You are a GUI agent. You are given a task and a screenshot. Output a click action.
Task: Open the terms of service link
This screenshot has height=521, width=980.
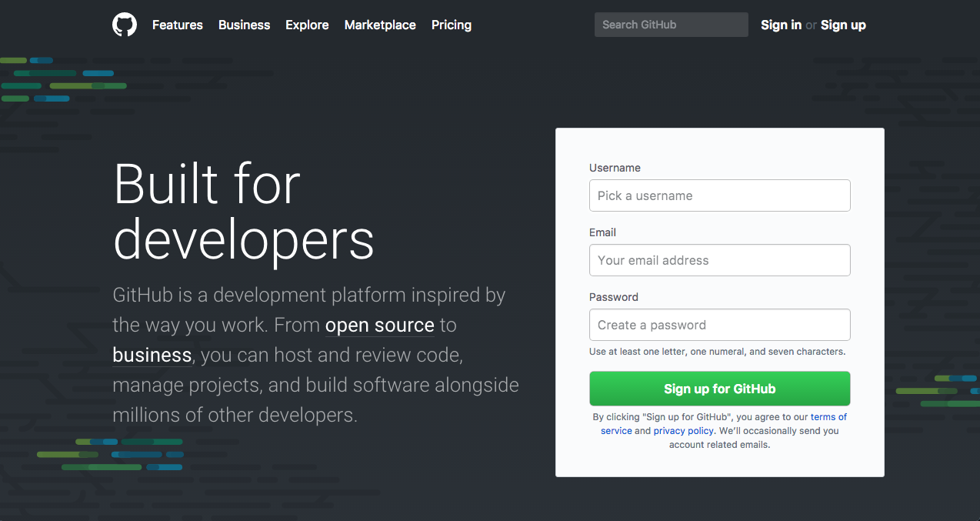pyautogui.click(x=828, y=417)
